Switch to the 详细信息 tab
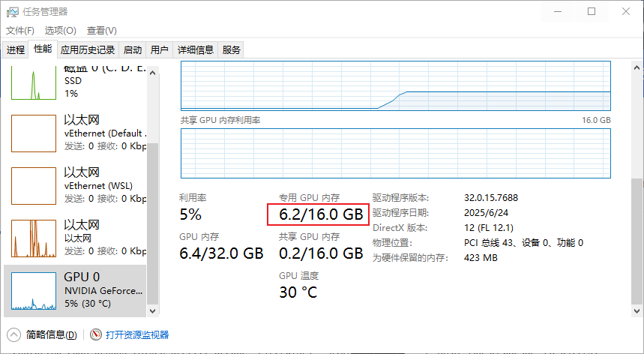 [x=195, y=50]
